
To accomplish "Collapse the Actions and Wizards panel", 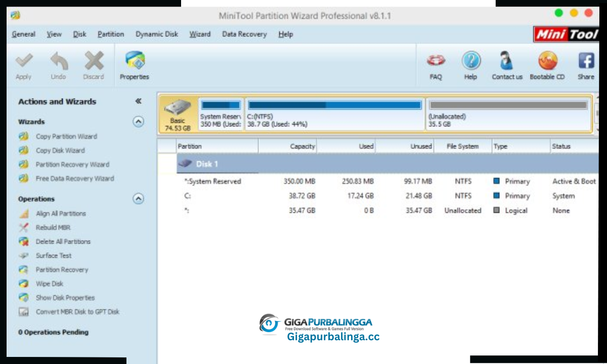I will [138, 101].
